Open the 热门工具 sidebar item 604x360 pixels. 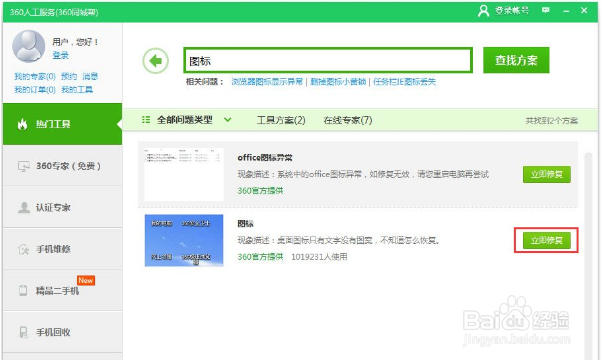[62, 124]
